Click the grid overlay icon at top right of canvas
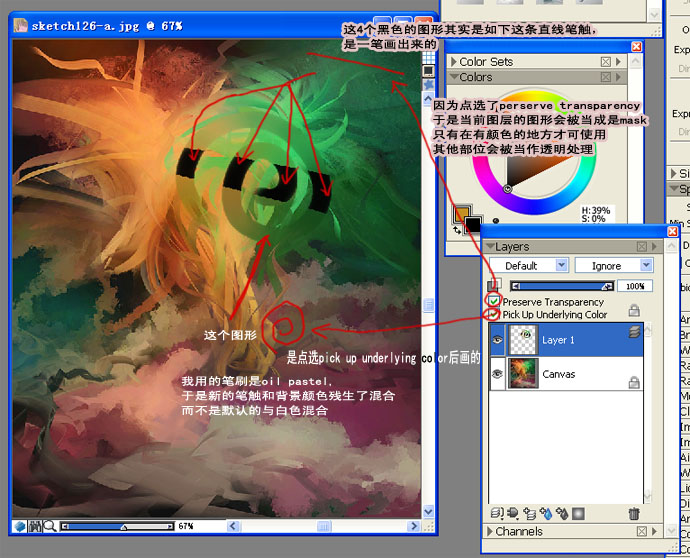 (x=428, y=57)
